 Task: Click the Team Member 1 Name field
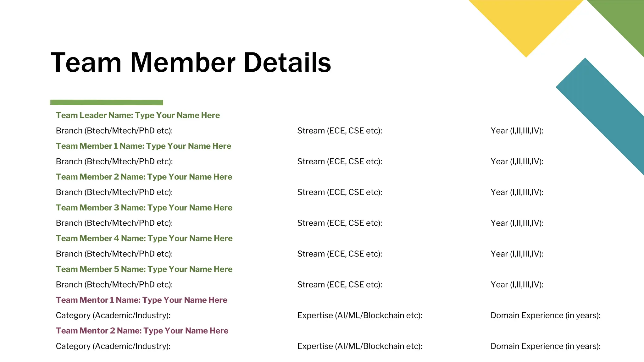tap(143, 146)
